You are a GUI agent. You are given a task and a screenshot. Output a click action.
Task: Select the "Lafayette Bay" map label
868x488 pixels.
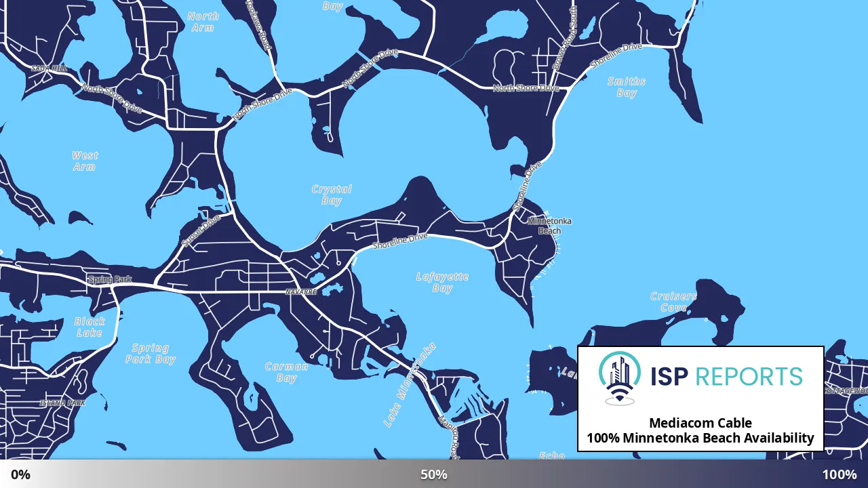point(442,283)
